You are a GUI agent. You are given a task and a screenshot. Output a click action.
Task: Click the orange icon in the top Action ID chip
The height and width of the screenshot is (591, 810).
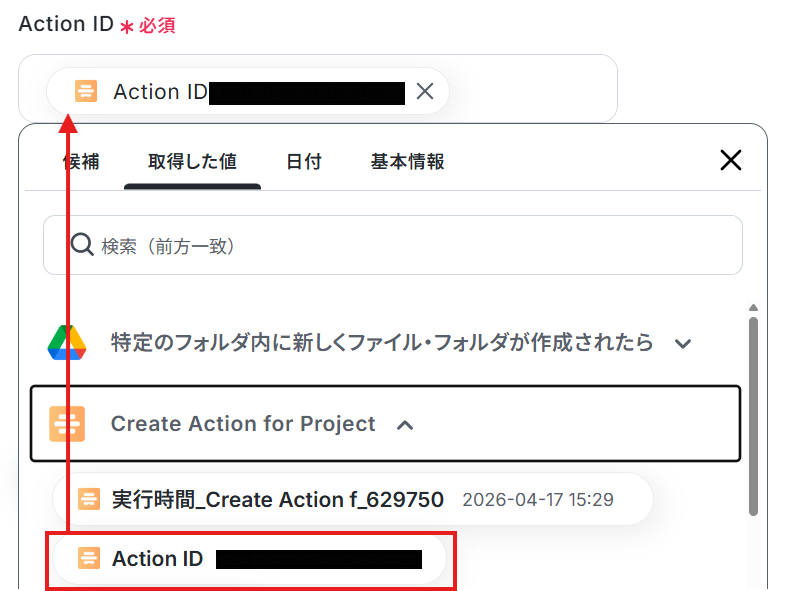[87, 92]
